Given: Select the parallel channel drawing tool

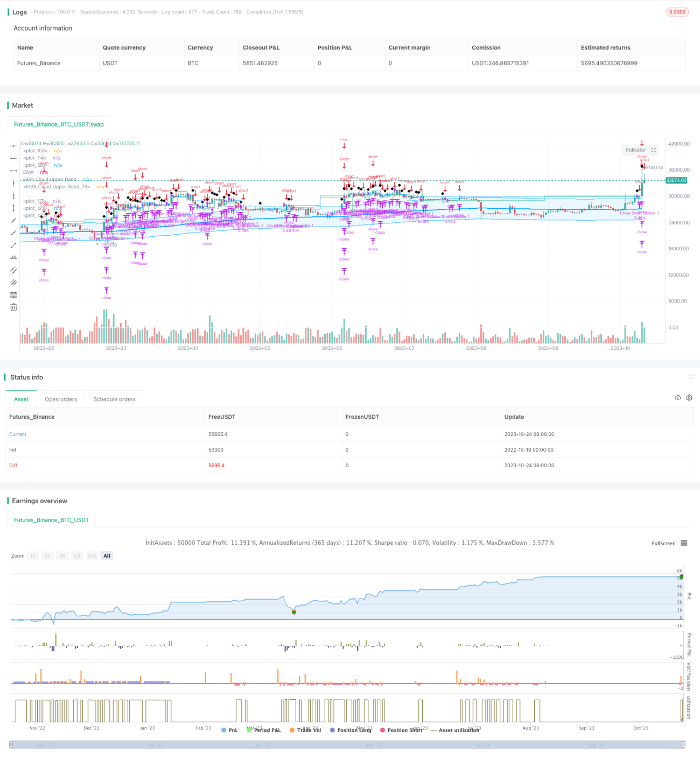Looking at the screenshot, I should click(x=13, y=270).
